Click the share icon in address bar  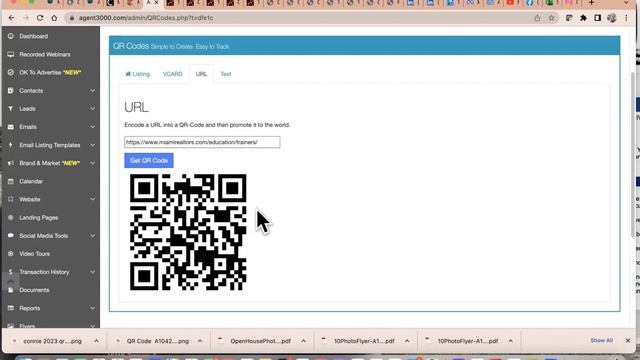coord(537,18)
